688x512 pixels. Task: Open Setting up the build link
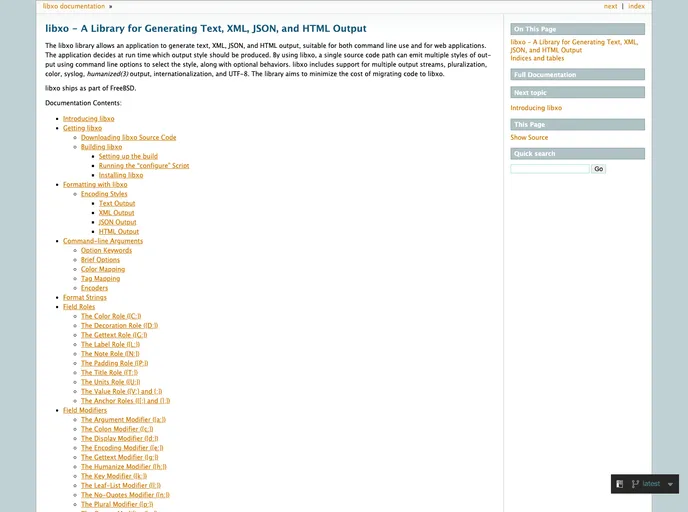(x=128, y=156)
